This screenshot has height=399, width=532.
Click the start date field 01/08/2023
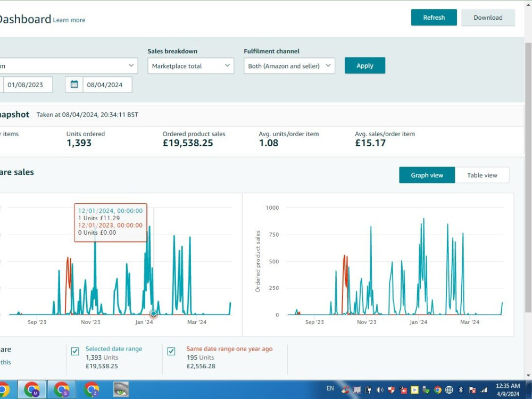coord(28,85)
